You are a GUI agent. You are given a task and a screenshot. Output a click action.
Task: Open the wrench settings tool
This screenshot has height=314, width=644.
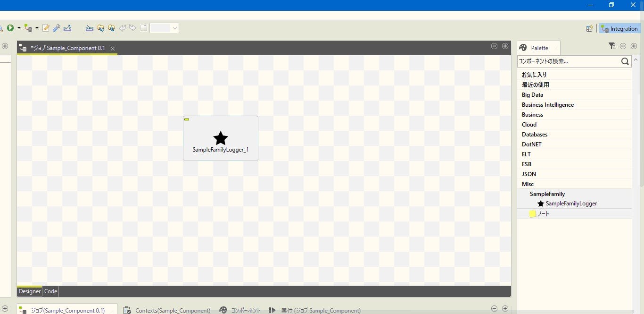point(57,28)
